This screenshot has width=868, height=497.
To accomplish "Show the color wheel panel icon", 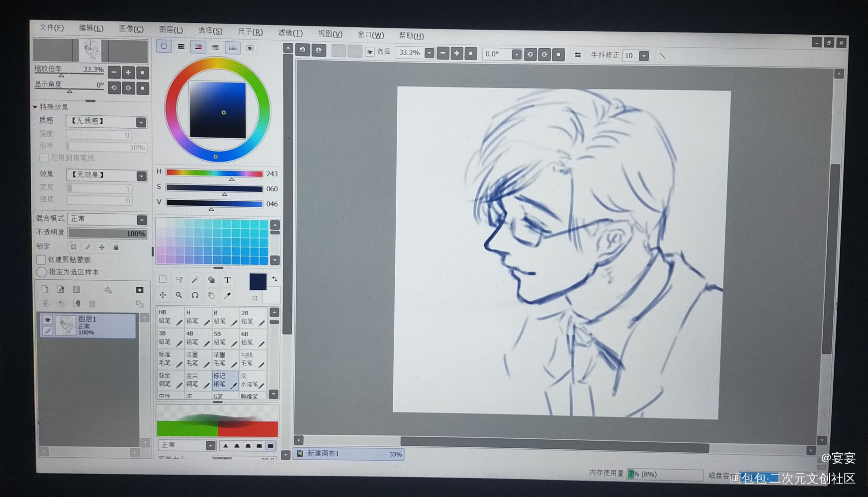I will pyautogui.click(x=164, y=46).
